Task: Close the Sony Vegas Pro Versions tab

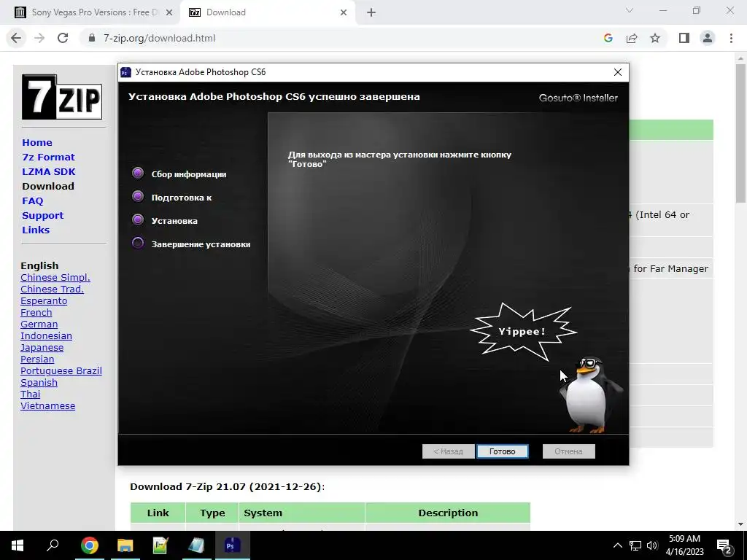Action: click(x=169, y=13)
